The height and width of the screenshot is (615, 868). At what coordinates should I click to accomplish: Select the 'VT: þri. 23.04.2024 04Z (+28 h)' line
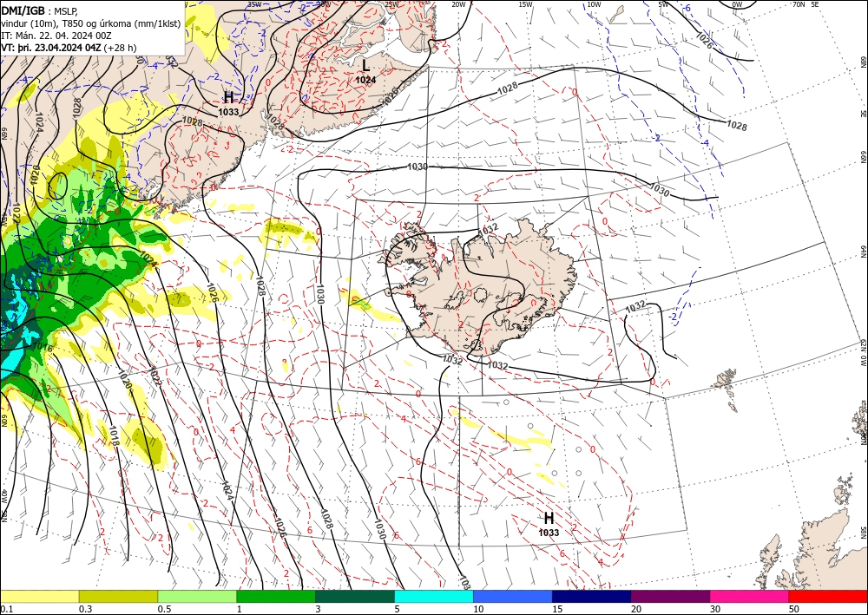69,48
